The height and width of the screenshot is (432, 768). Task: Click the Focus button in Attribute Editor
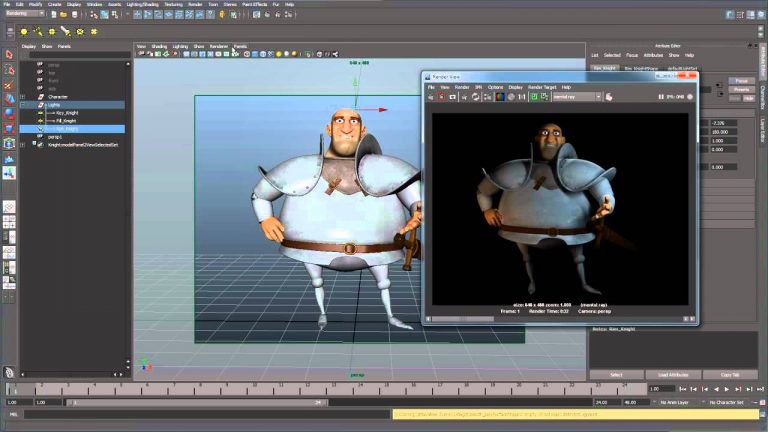point(742,81)
